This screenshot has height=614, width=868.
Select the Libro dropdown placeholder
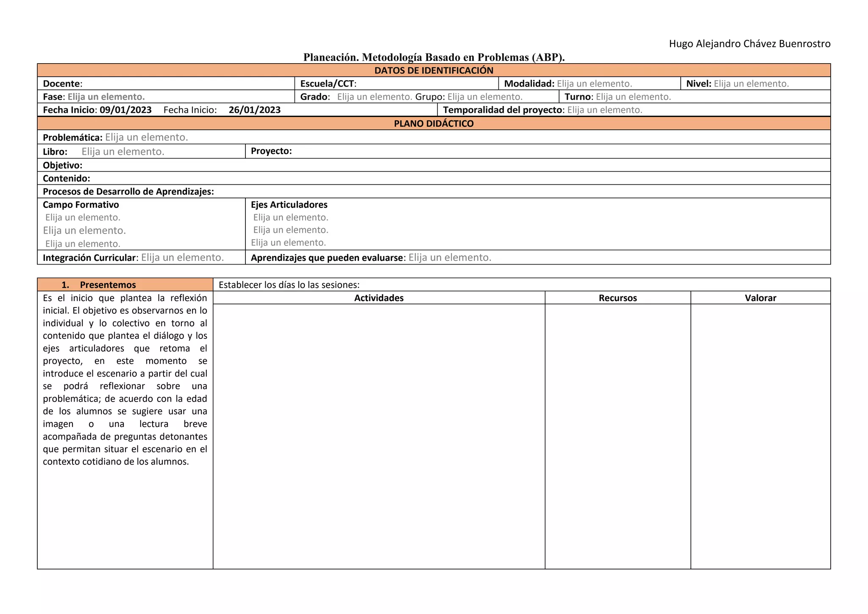coord(123,151)
